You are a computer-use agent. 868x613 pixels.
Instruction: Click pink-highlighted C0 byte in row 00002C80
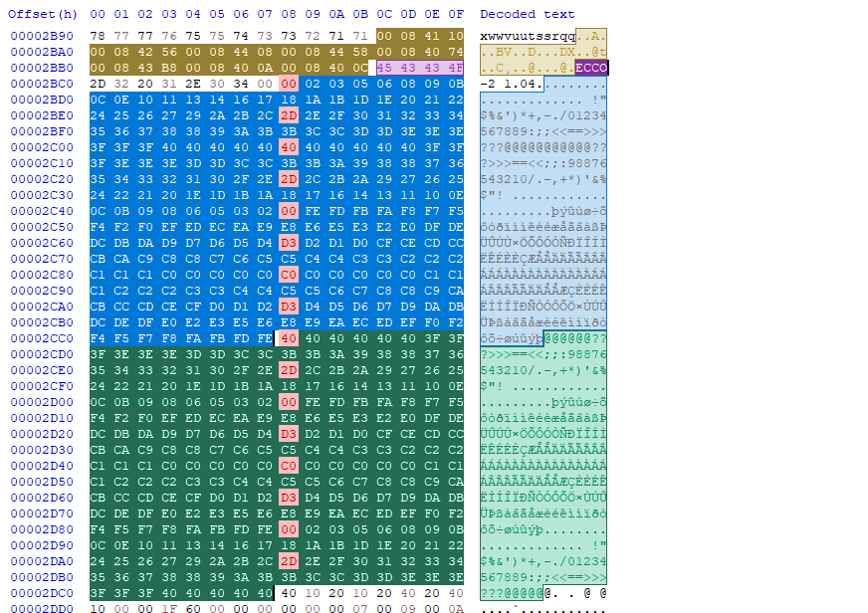coord(289,275)
